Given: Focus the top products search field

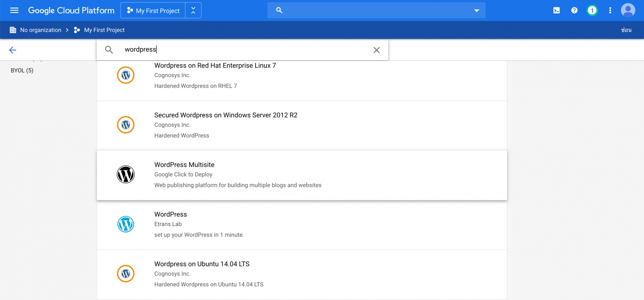Looking at the screenshot, I should (376, 10).
